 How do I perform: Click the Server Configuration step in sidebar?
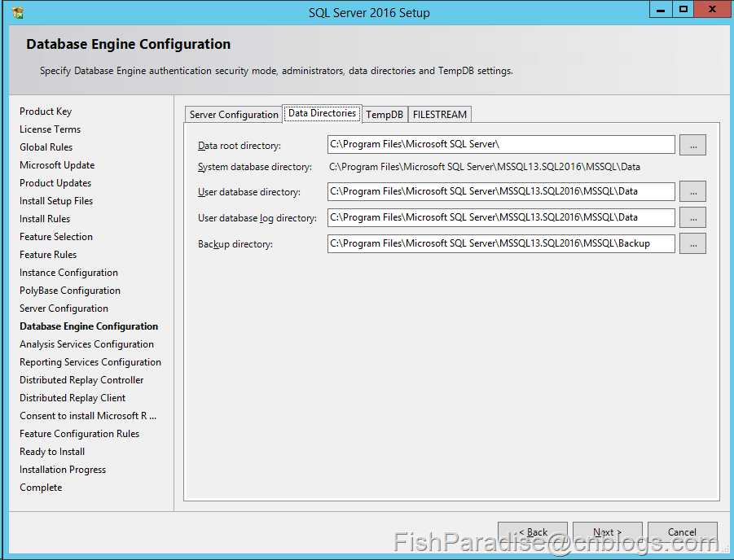(x=64, y=308)
